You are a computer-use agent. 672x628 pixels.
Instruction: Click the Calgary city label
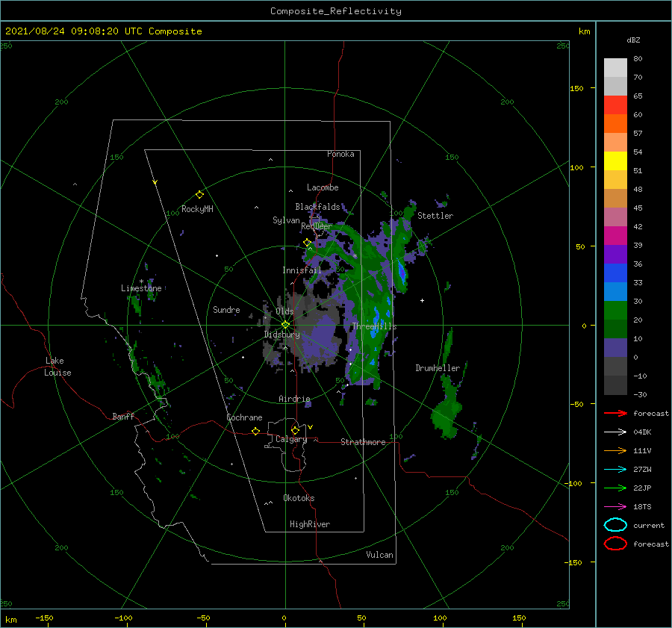point(291,439)
